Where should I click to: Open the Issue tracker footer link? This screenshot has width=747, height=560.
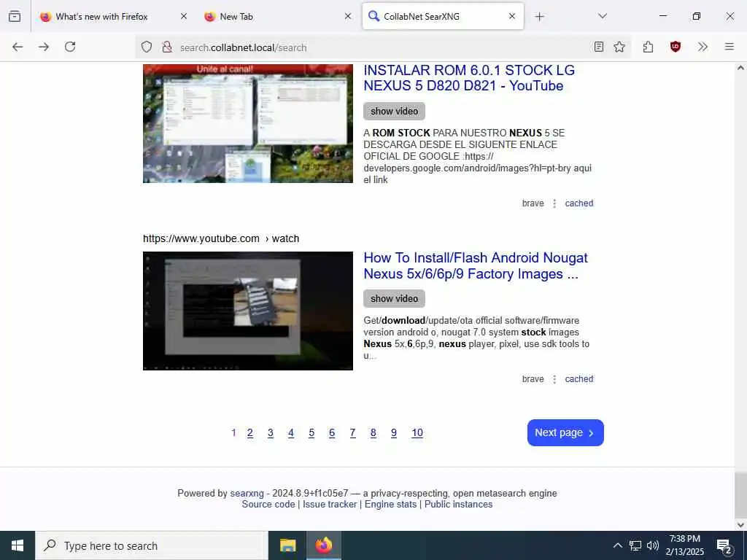tap(330, 505)
